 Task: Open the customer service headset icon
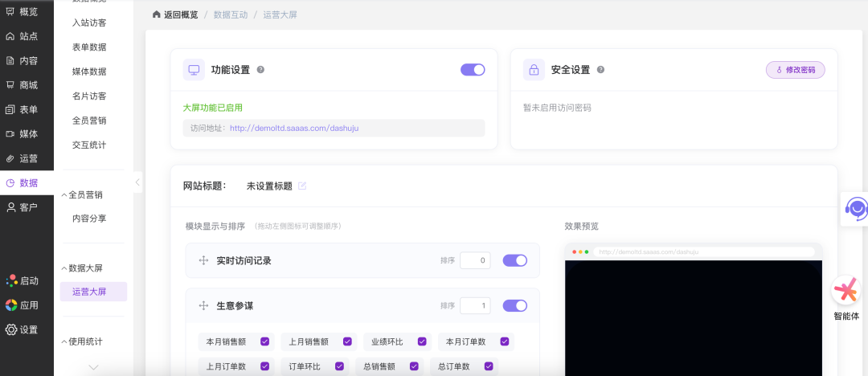(857, 209)
